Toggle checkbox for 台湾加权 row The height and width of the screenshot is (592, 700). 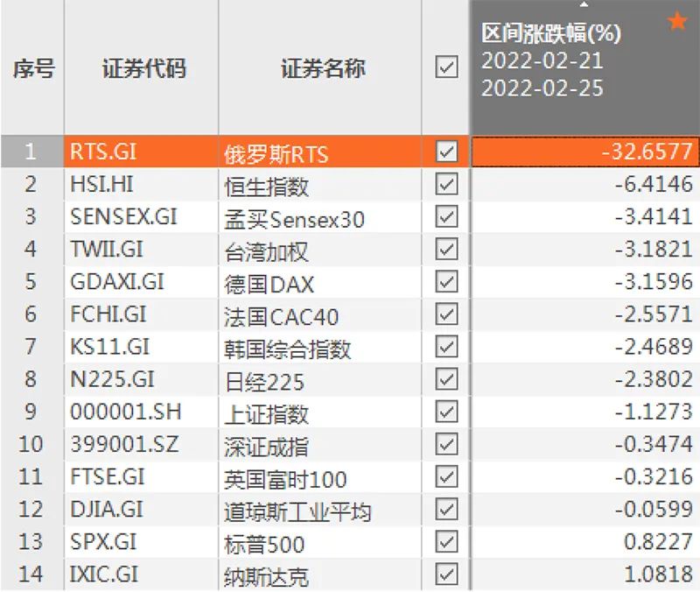pyautogui.click(x=446, y=250)
